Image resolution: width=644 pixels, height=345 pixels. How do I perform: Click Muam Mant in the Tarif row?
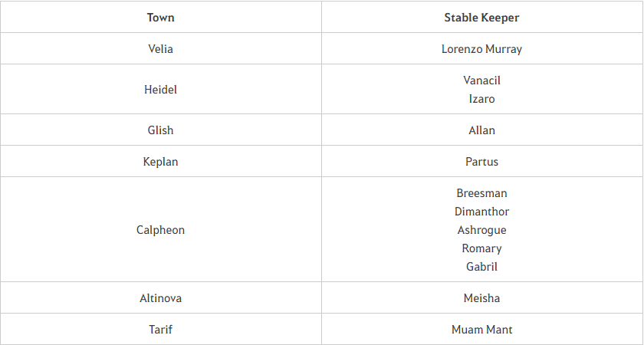pyautogui.click(x=481, y=329)
